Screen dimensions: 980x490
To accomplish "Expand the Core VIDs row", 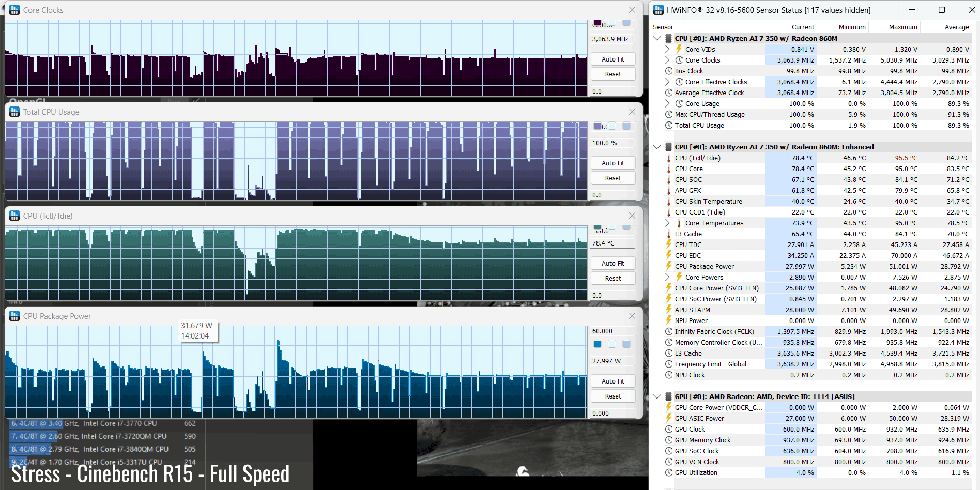I will pyautogui.click(x=667, y=50).
